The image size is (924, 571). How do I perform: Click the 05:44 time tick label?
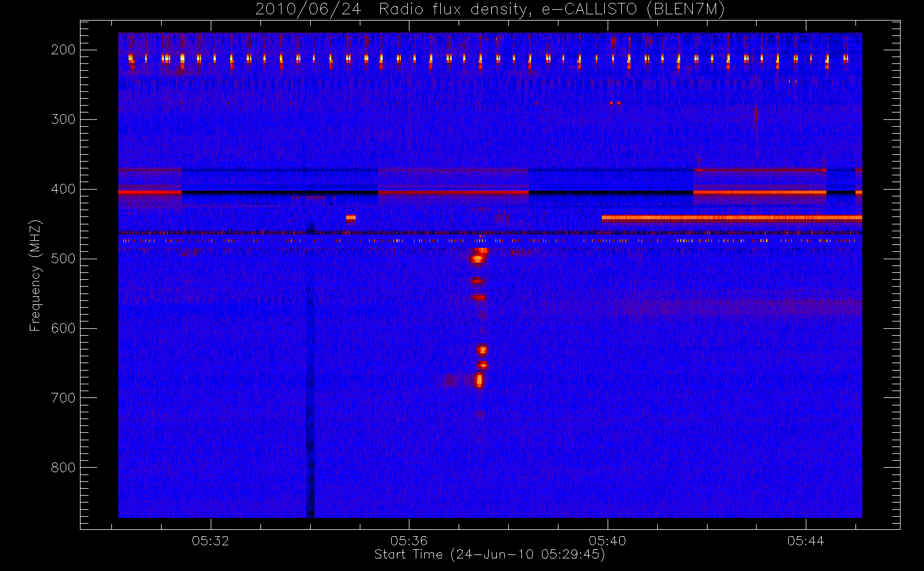806,541
